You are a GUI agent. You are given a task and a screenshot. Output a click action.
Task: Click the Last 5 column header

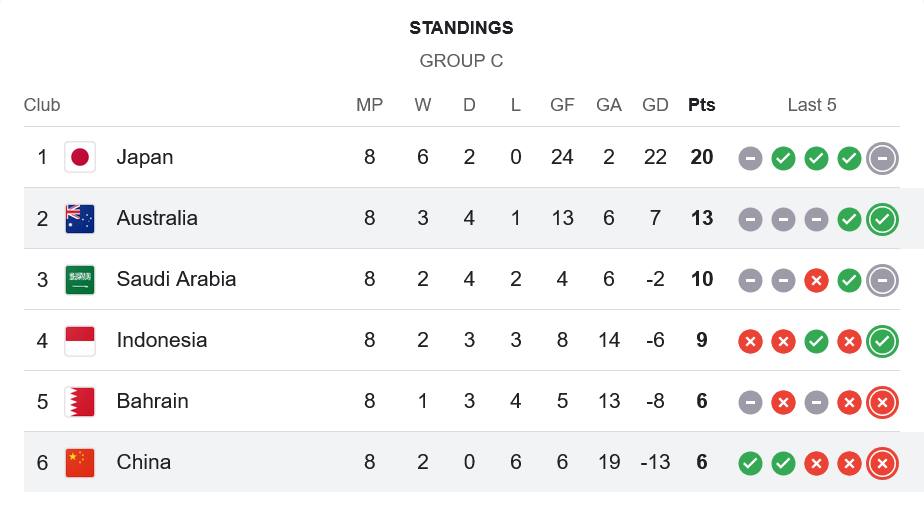(812, 105)
